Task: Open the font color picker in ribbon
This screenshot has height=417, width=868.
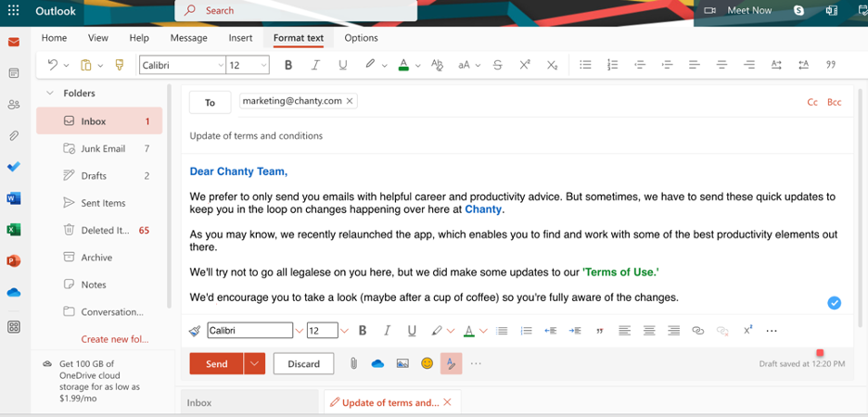Action: (x=417, y=66)
